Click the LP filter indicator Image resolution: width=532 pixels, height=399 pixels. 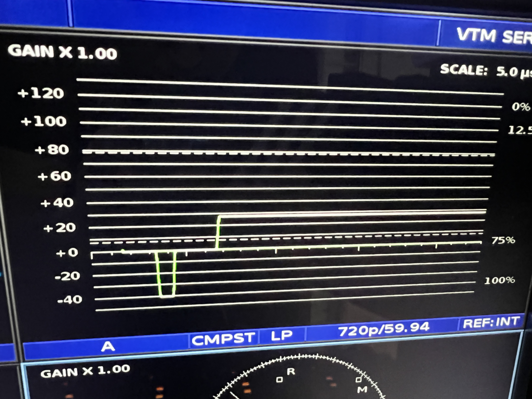[x=282, y=335]
